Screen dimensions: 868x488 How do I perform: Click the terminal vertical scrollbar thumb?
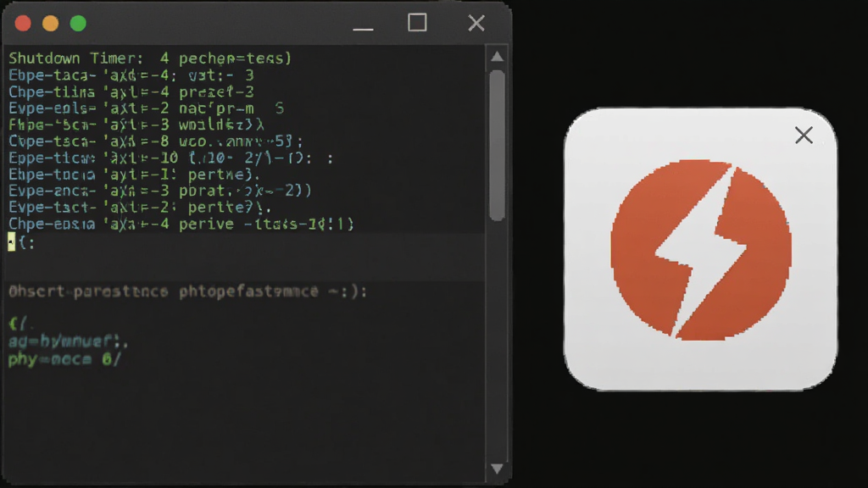(x=497, y=146)
